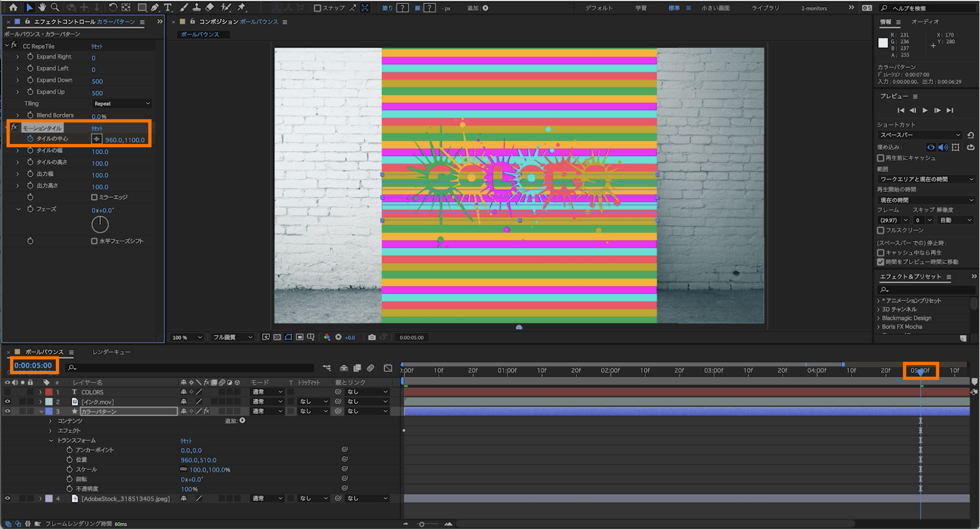
Task: Toggle fast previews icon in viewer
Action: (x=266, y=338)
